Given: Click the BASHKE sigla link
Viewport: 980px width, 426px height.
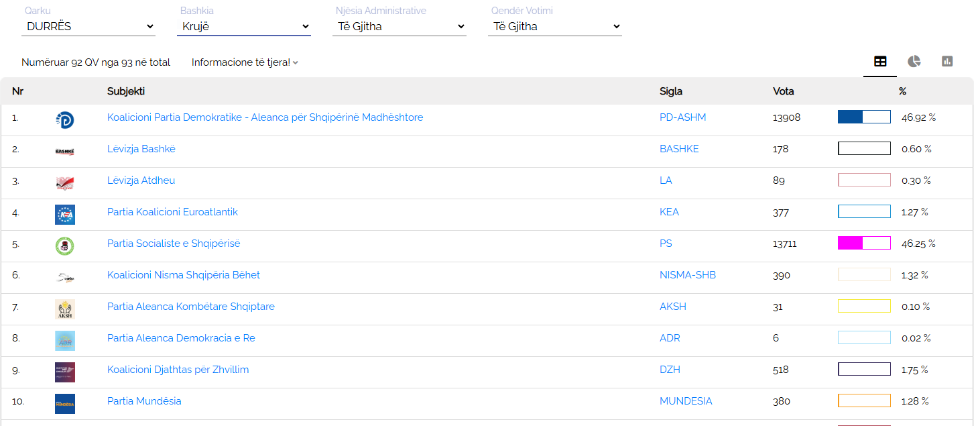Looking at the screenshot, I should (x=679, y=149).
